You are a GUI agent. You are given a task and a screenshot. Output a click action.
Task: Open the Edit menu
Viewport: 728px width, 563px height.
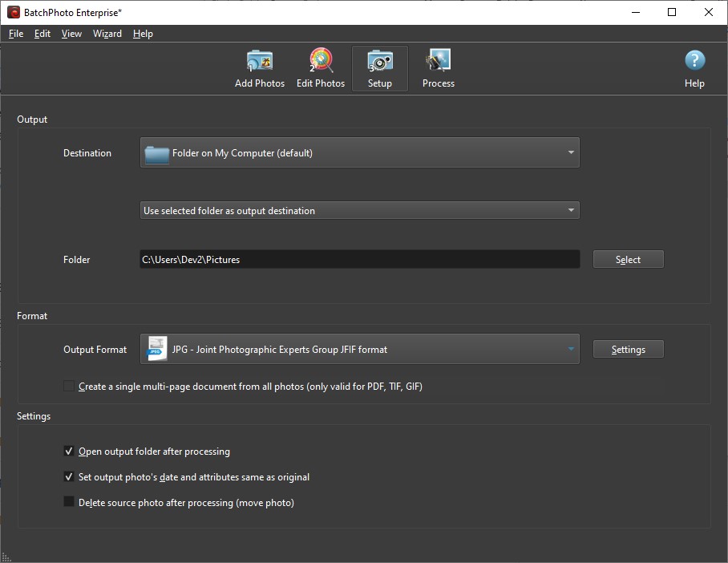42,34
